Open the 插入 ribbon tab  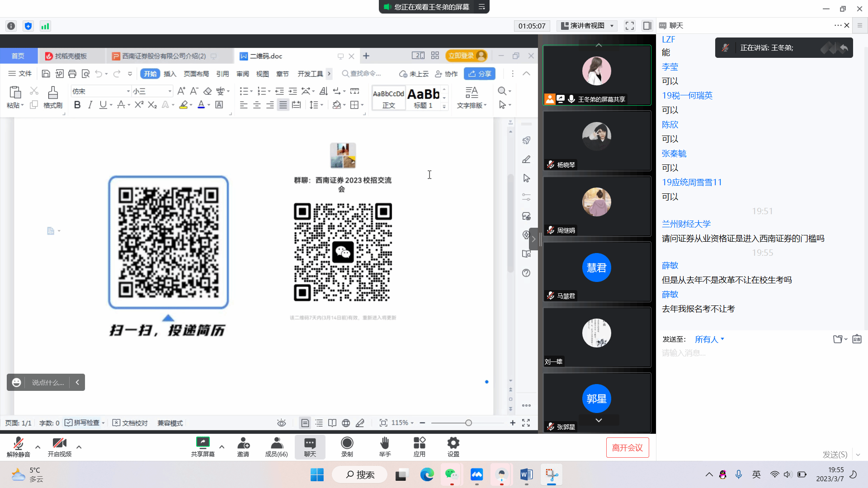coord(170,74)
